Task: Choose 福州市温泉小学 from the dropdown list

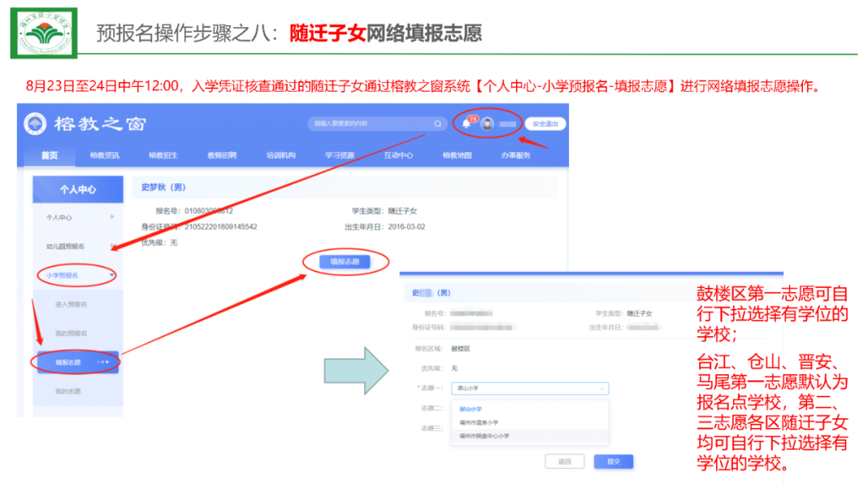Action: (x=479, y=422)
